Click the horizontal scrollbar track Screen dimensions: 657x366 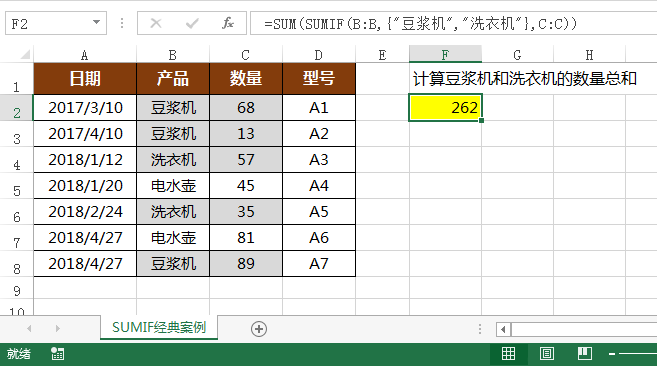(x=584, y=329)
